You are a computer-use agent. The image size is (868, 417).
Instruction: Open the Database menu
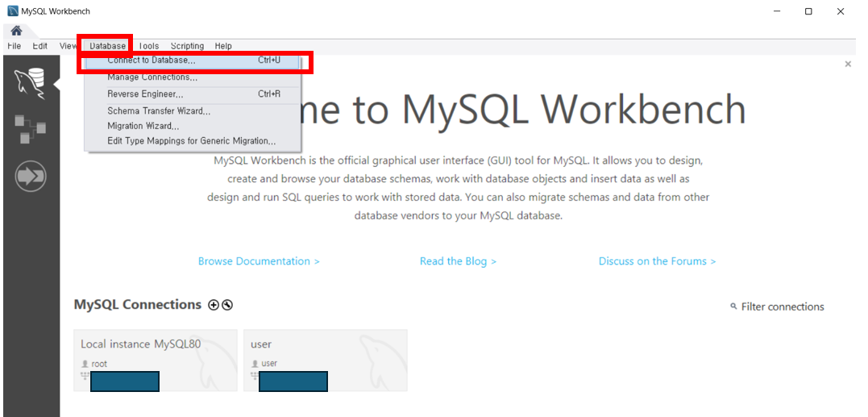tap(108, 46)
